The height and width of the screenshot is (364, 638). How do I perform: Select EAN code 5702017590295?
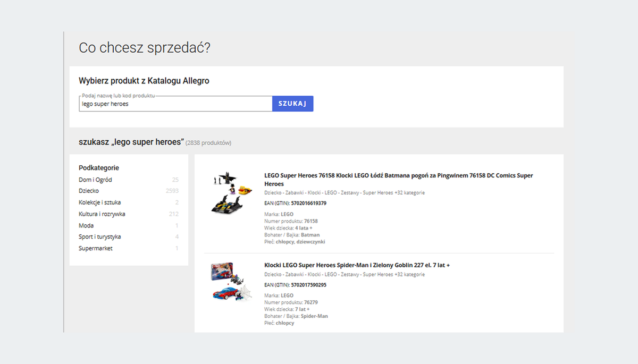point(308,285)
